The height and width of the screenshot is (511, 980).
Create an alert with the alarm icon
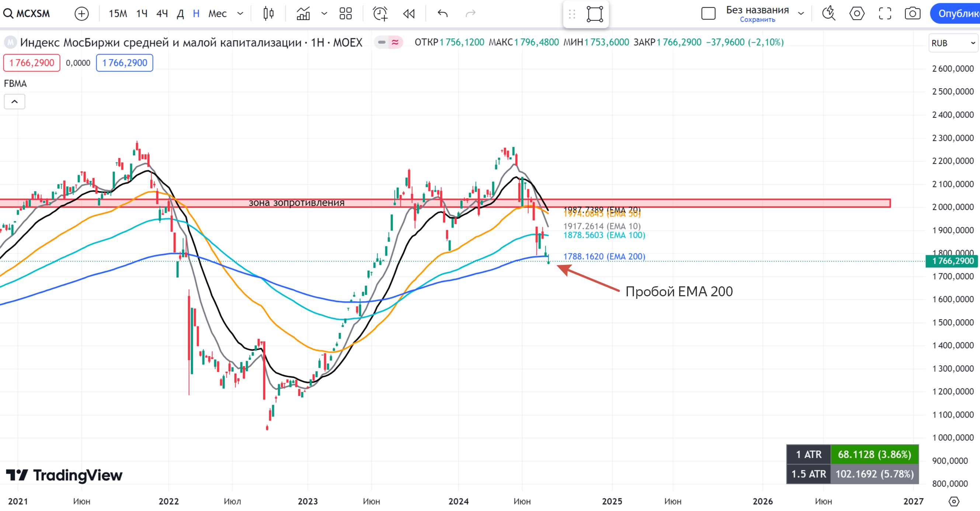(x=380, y=14)
